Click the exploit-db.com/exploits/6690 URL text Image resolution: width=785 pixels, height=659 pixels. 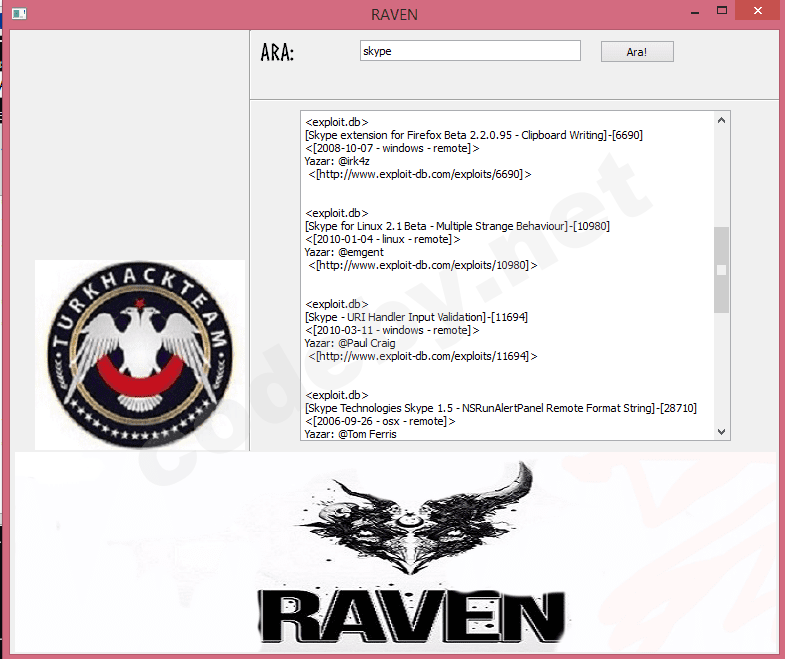(420, 174)
